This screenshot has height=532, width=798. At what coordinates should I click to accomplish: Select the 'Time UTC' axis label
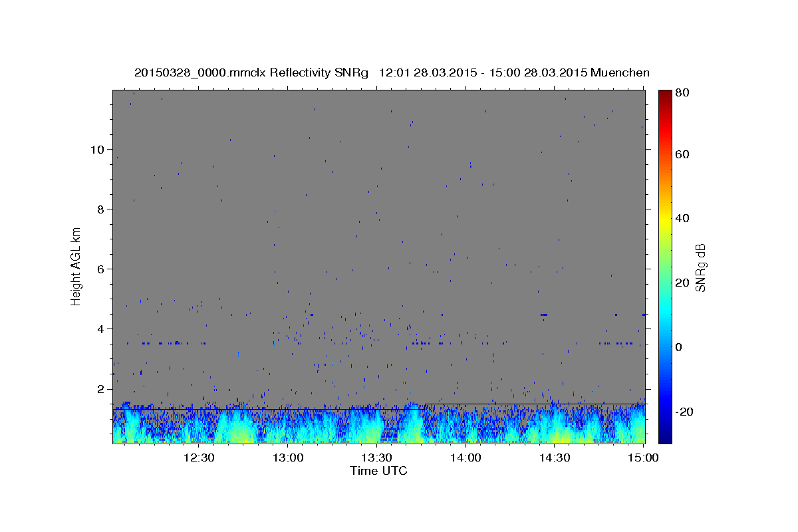coord(378,471)
